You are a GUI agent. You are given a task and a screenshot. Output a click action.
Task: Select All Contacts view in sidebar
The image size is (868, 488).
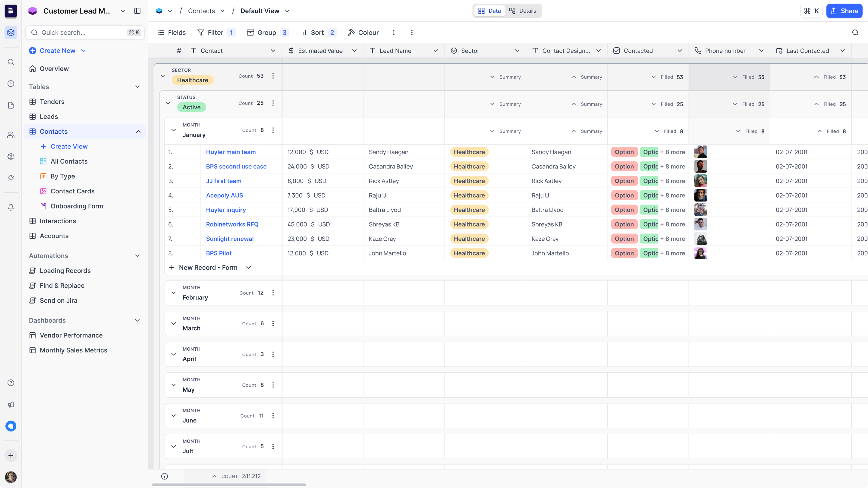coord(69,161)
